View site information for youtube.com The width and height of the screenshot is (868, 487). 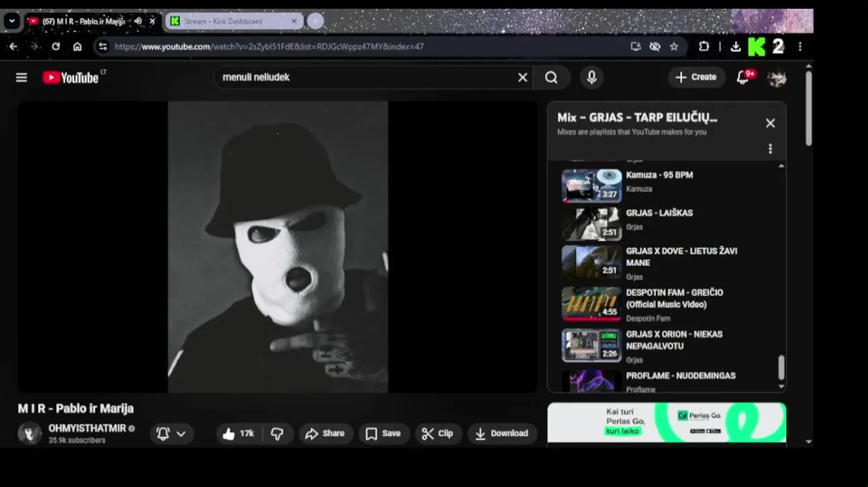tap(103, 47)
